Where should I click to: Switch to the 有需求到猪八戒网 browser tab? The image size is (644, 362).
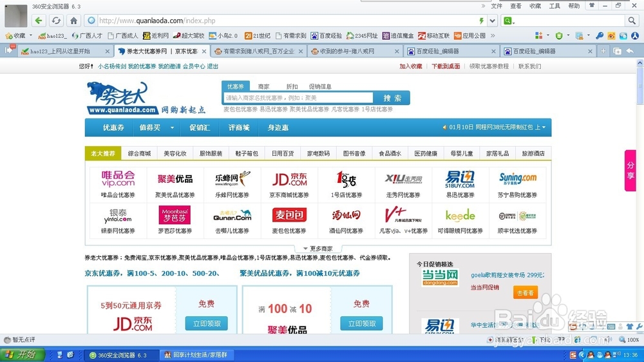(x=259, y=52)
